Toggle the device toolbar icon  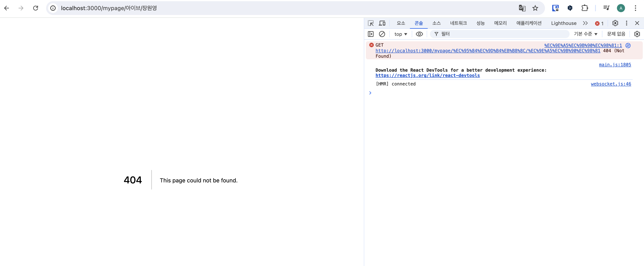click(x=382, y=23)
